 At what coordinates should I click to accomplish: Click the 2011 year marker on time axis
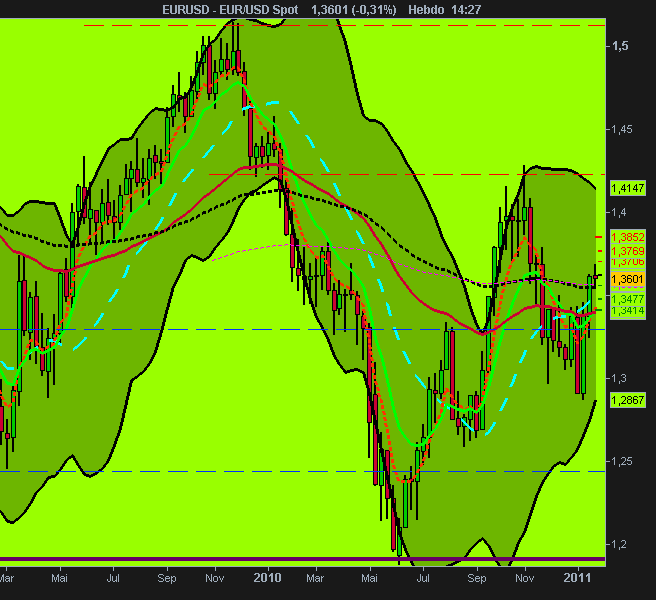pos(577,578)
